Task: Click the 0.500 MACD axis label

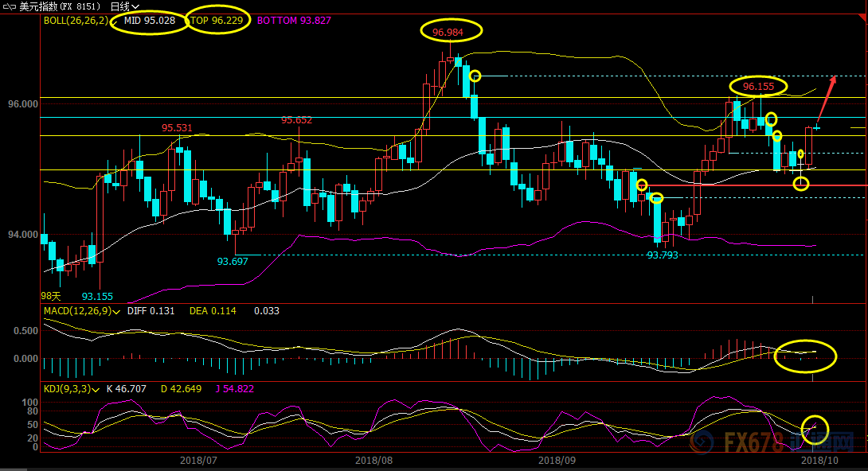Action: [x=26, y=331]
